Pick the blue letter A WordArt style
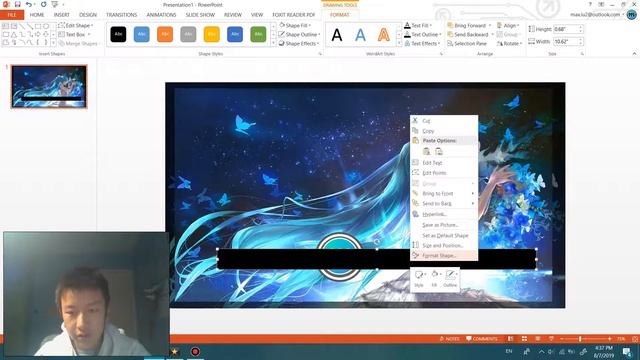This screenshot has height=360, width=640. (360, 35)
